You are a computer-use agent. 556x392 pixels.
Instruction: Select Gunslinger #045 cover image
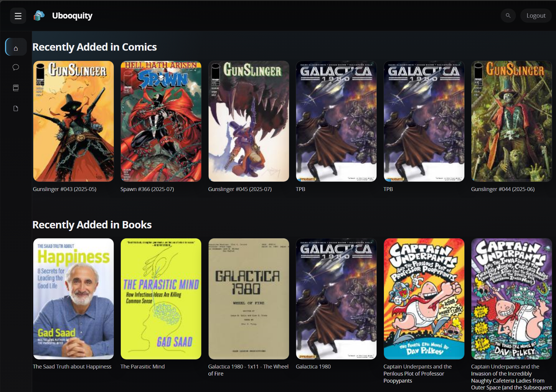(x=249, y=121)
